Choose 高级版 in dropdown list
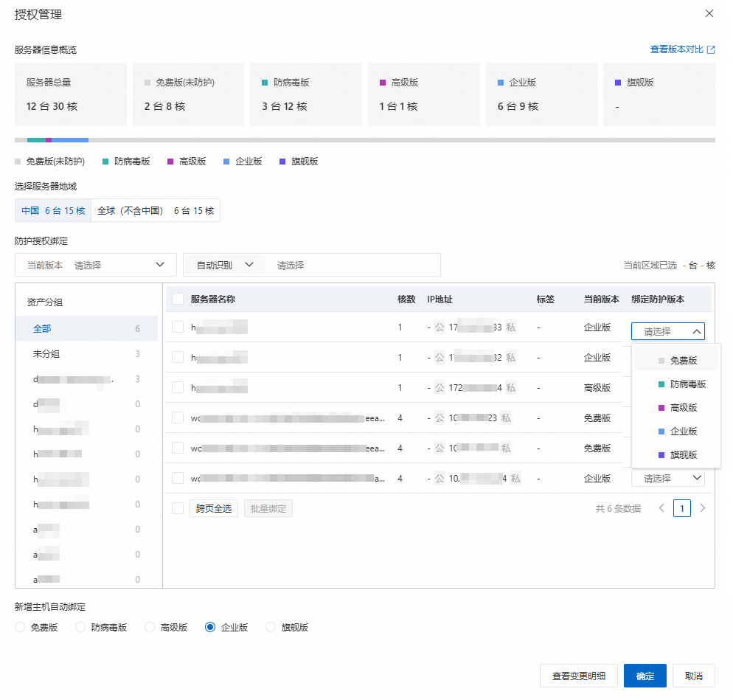Viewport: 733px width, 700px height. [676, 408]
